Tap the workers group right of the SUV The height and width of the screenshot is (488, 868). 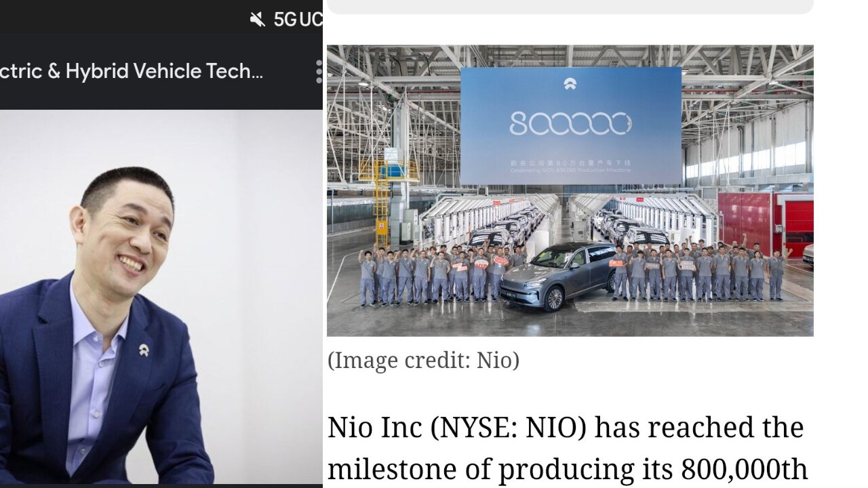[698, 271]
